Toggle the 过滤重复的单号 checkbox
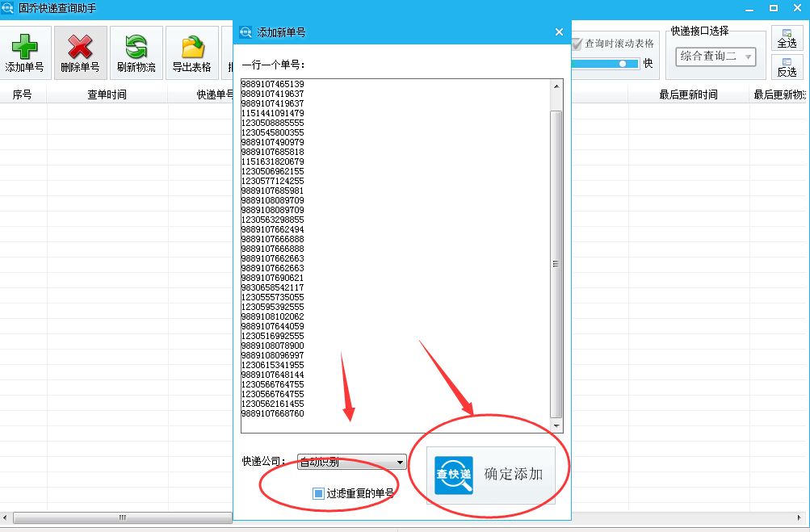Image resolution: width=810 pixels, height=532 pixels. (318, 493)
